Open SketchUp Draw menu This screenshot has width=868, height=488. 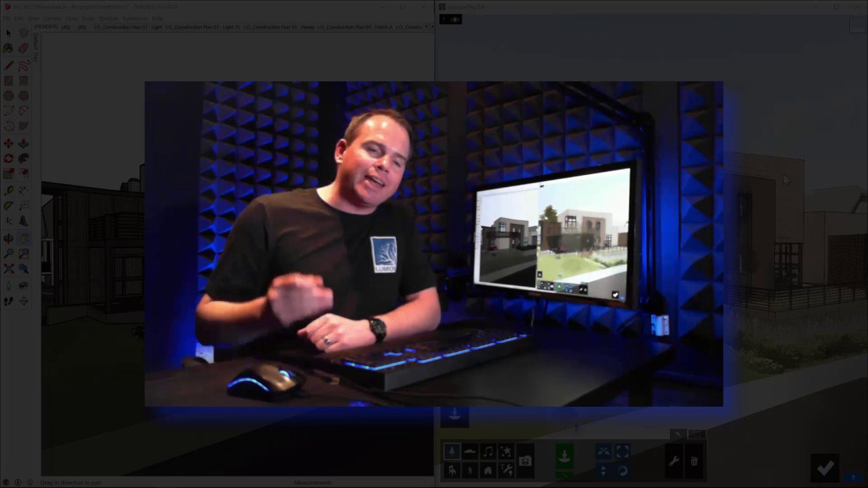tap(71, 18)
